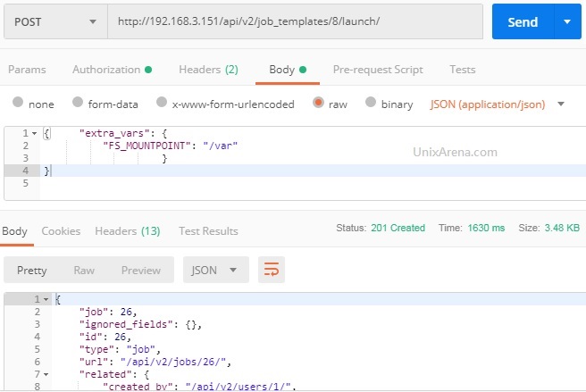Open the Test Results tab
586x392 pixels.
[x=208, y=231]
